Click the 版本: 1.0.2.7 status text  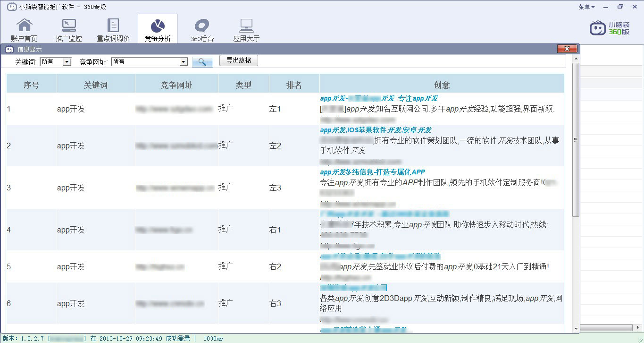23,338
